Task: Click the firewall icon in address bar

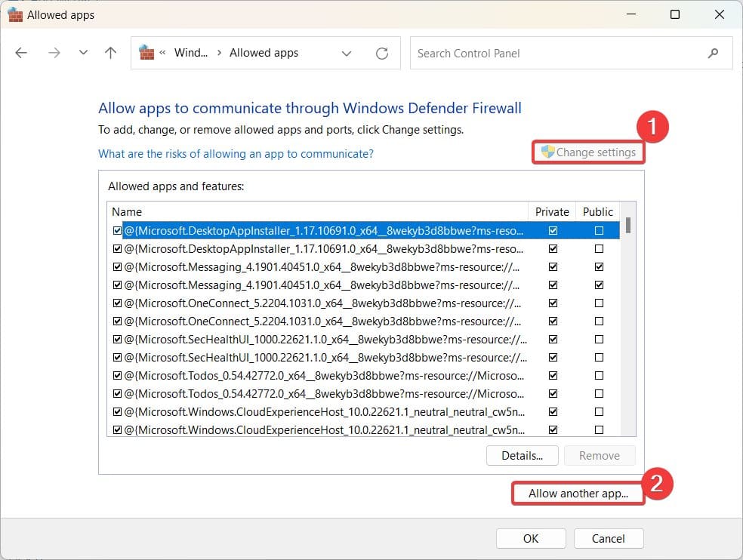Action: coord(147,53)
